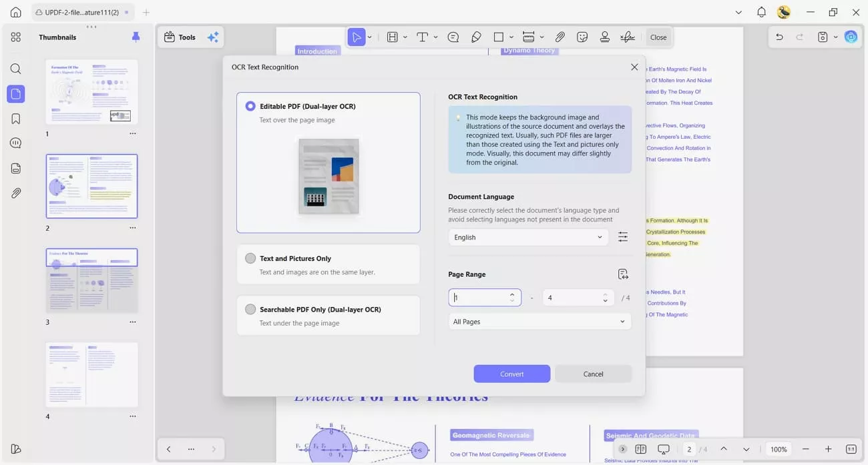The image size is (868, 465).
Task: Cancel the OCR dialog
Action: point(593,374)
